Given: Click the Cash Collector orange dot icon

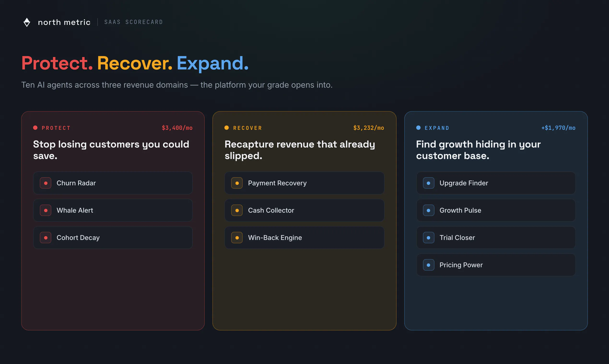Looking at the screenshot, I should click(237, 210).
